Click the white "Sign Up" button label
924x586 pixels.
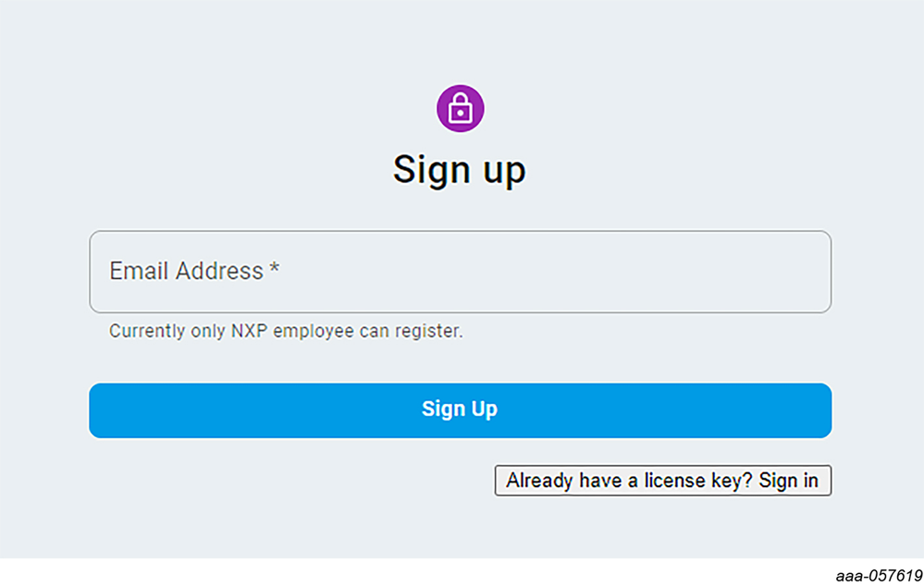[460, 409]
